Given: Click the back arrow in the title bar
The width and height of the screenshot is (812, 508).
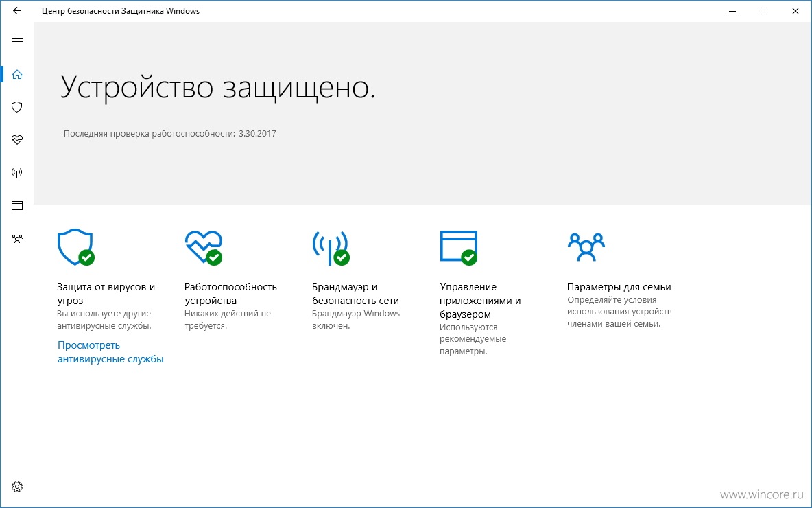Looking at the screenshot, I should tap(17, 11).
